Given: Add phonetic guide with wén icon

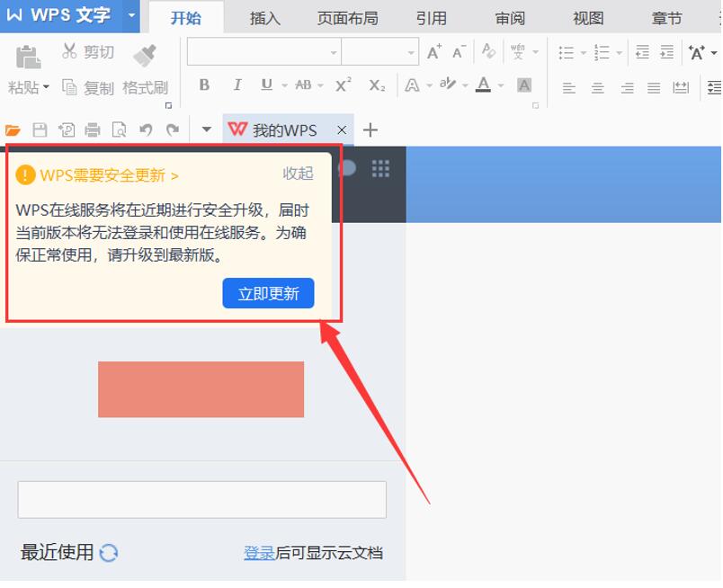Looking at the screenshot, I should pos(518,51).
